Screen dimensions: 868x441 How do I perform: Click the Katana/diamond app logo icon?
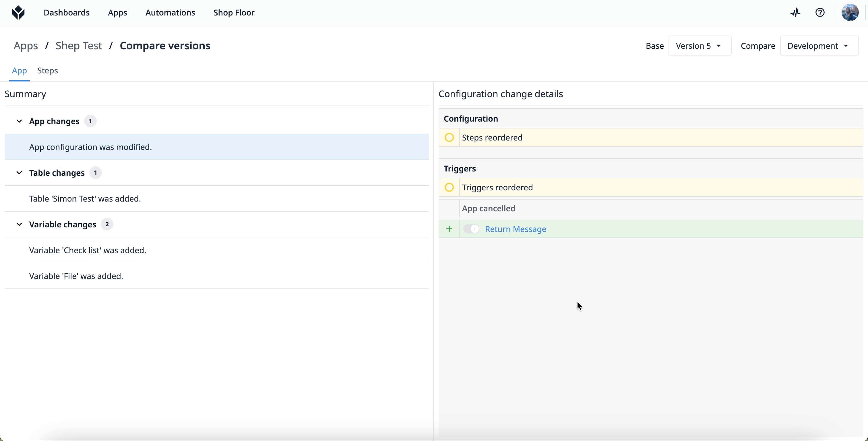18,12
